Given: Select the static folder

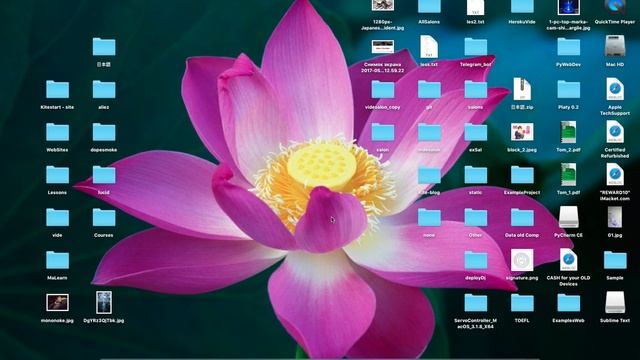Looking at the screenshot, I should tap(476, 175).
